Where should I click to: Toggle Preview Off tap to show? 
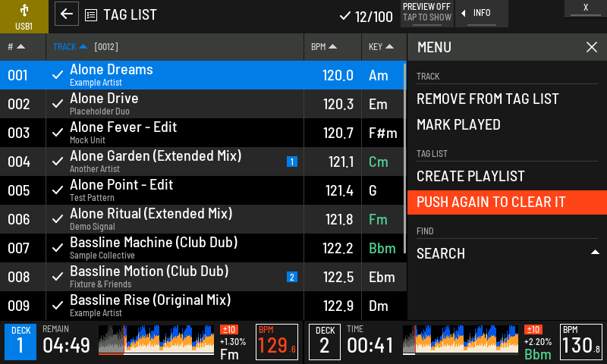[x=427, y=14]
